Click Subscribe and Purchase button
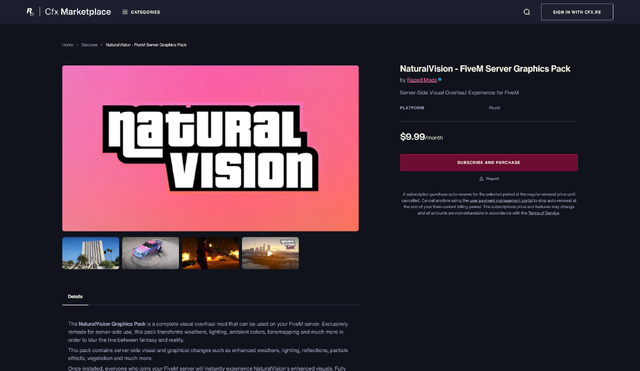 [489, 162]
